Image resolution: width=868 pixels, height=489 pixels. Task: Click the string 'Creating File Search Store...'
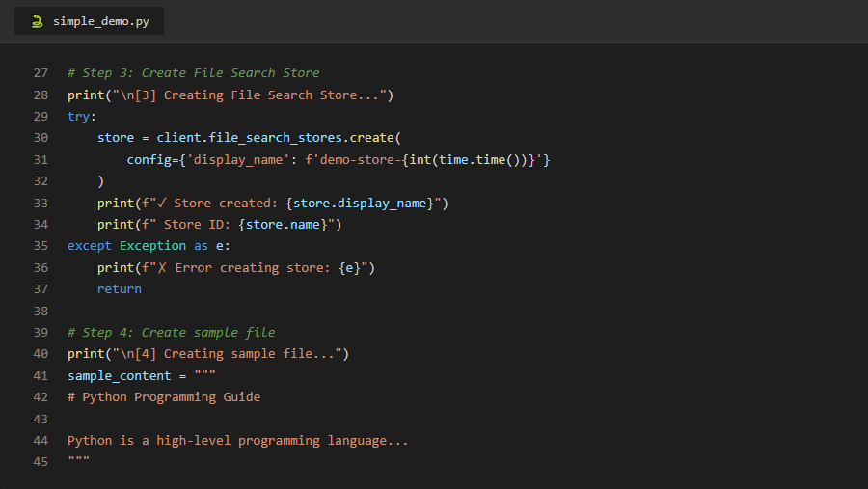tap(271, 95)
